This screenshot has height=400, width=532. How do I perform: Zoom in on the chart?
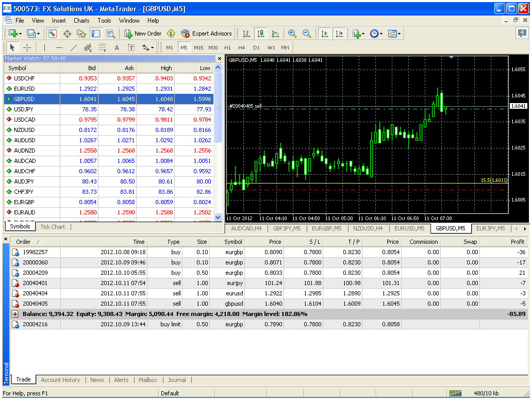coord(292,34)
